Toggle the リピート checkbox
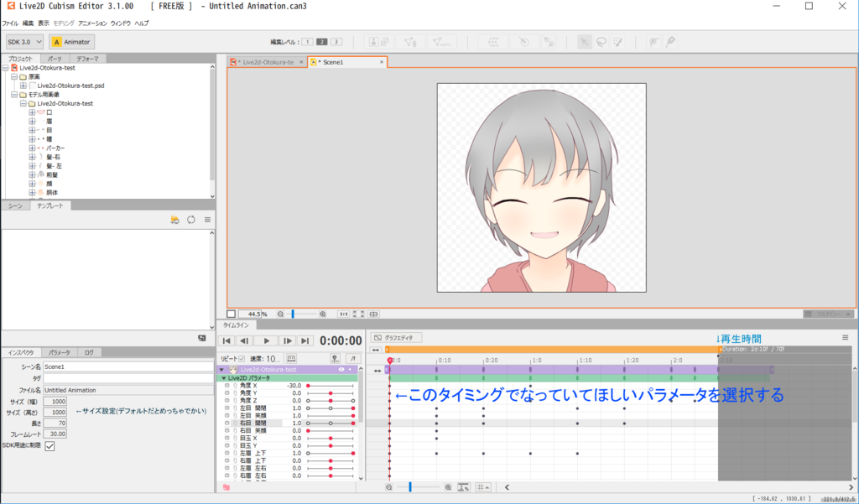The width and height of the screenshot is (859, 504). [242, 359]
